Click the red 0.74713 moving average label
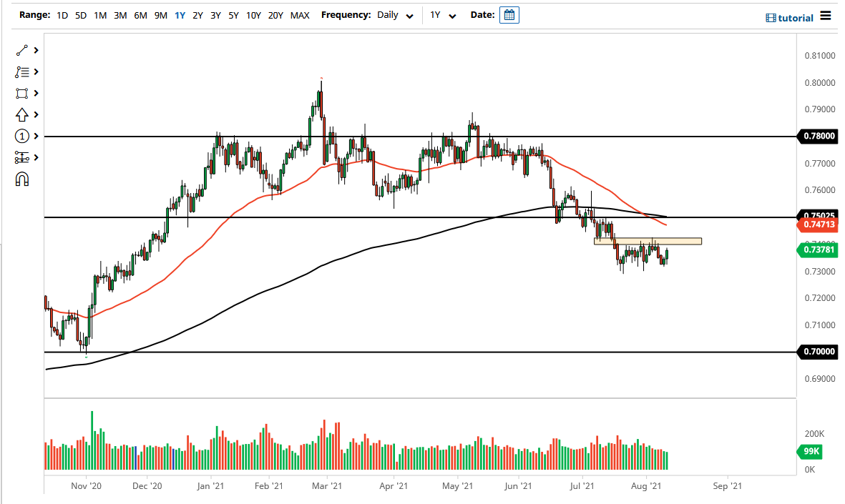845x504 pixels. [818, 224]
